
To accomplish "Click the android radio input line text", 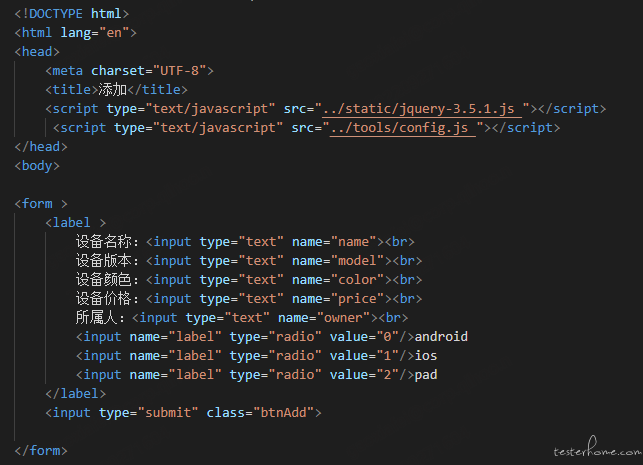I will pos(271,337).
